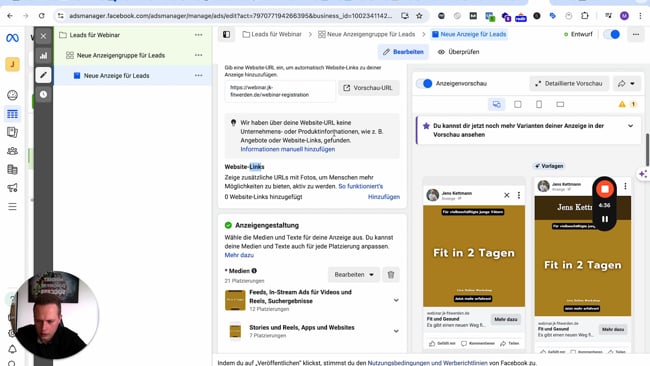This screenshot has height=366, width=650.
Task: Toggle the ad on/off switch next to Entwurf
Action: (x=612, y=34)
